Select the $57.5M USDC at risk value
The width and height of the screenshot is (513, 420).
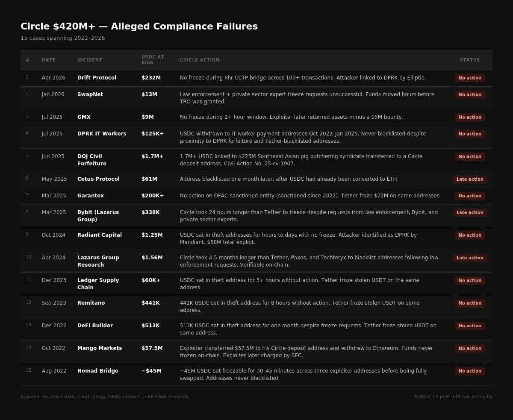pyautogui.click(x=152, y=348)
